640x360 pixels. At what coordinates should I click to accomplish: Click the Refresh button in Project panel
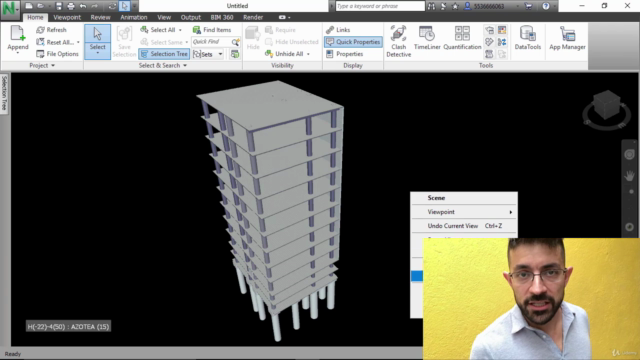(51, 30)
